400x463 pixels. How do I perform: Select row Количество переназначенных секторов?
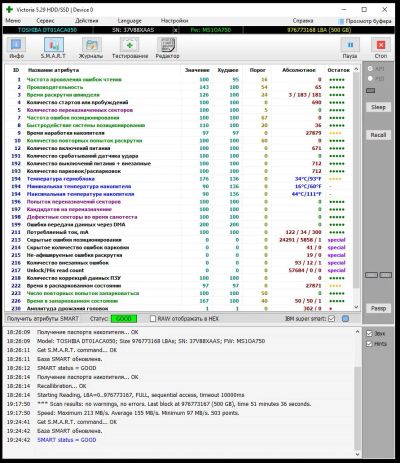pyautogui.click(x=178, y=110)
